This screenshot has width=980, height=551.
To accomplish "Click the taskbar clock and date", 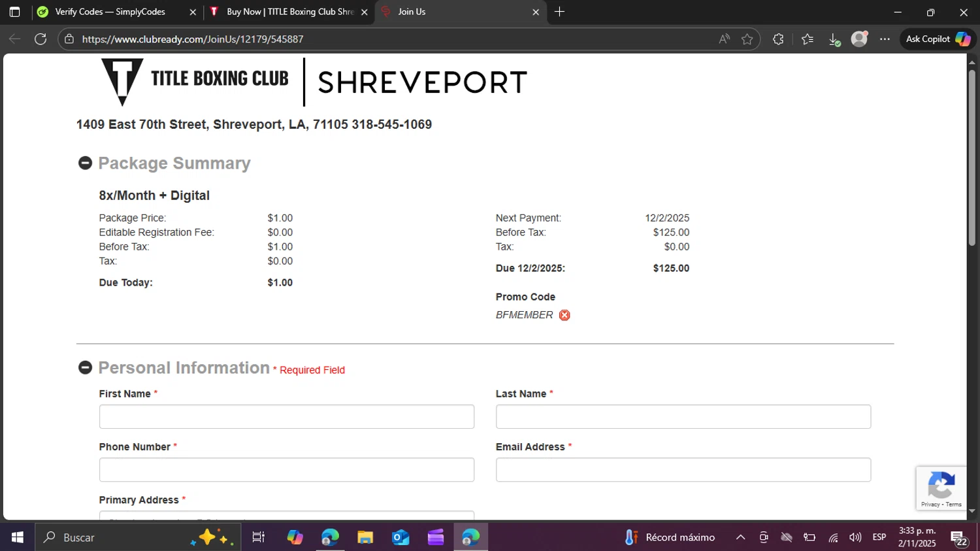I will tap(917, 537).
